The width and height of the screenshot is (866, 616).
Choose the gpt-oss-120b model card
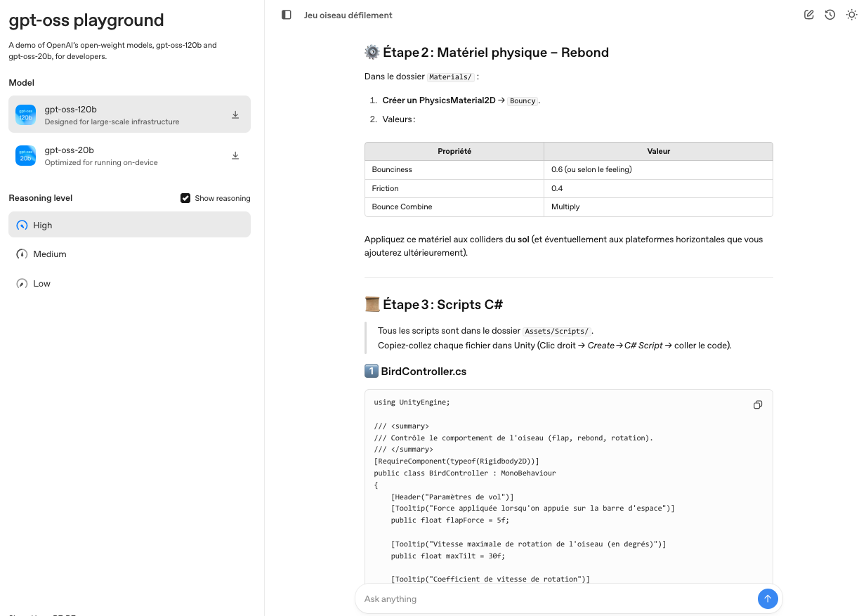tap(129, 114)
